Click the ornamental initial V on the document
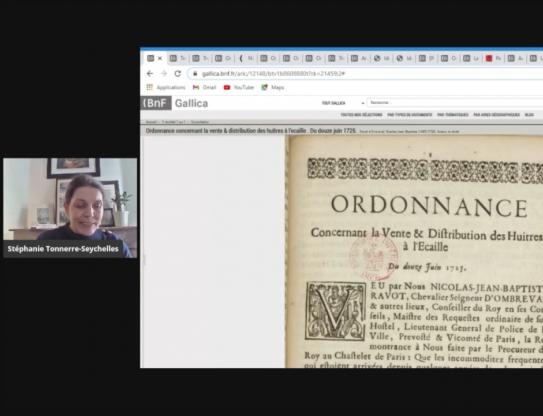Viewport: 543px width, 416px height. click(x=335, y=311)
